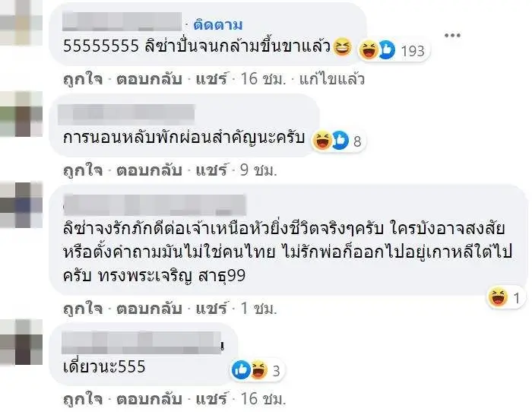Click the laughing reaction icon with 193 reactions
The width and height of the screenshot is (532, 412).
coord(369,49)
